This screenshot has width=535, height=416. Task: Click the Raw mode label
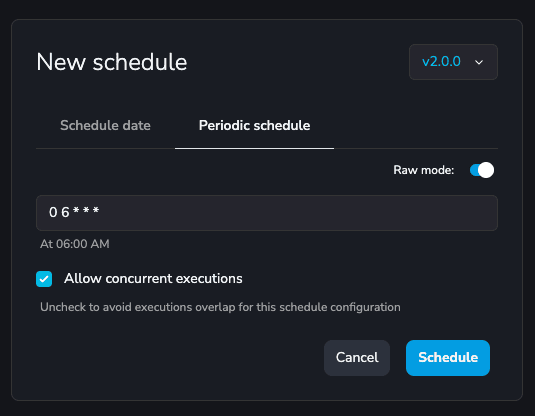[423, 170]
